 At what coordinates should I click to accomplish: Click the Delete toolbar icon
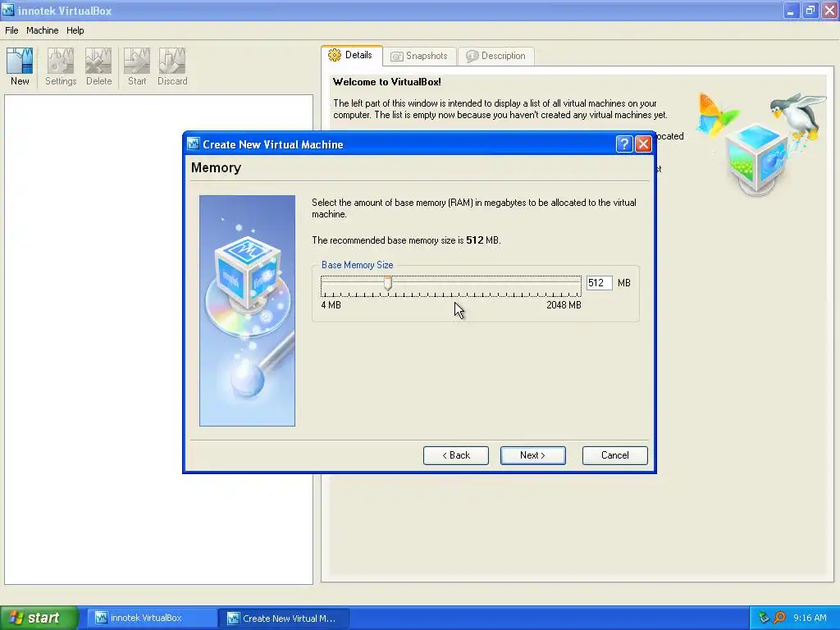point(98,66)
